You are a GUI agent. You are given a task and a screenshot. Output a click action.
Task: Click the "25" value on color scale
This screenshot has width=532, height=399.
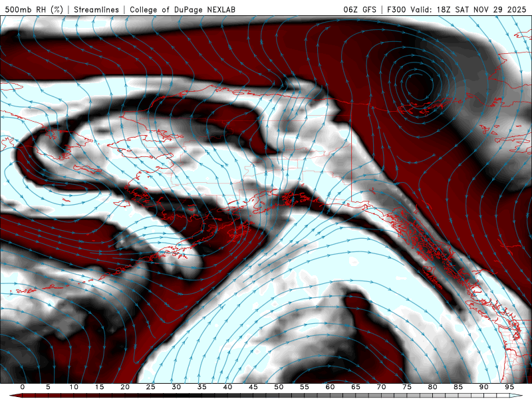(151, 387)
